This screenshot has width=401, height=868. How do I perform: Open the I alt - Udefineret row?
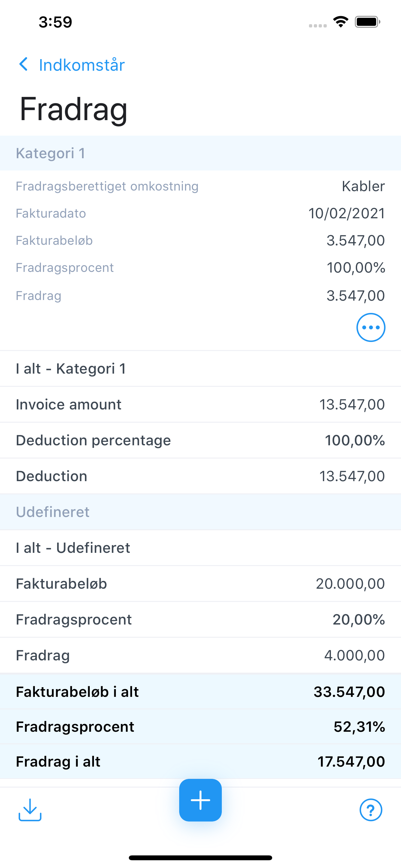[200, 548]
